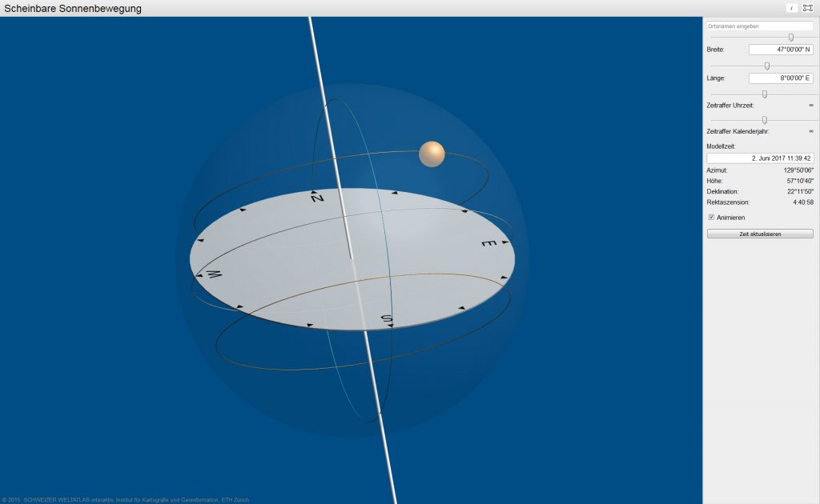Image resolution: width=820 pixels, height=504 pixels.
Task: Click the W compass label on the disc
Action: pyautogui.click(x=214, y=275)
